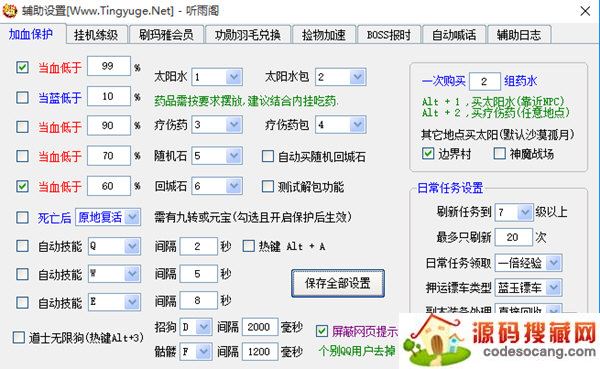The height and width of the screenshot is (369, 600).
Task: Click the 99 percent HP input field
Action: pyautogui.click(x=109, y=66)
